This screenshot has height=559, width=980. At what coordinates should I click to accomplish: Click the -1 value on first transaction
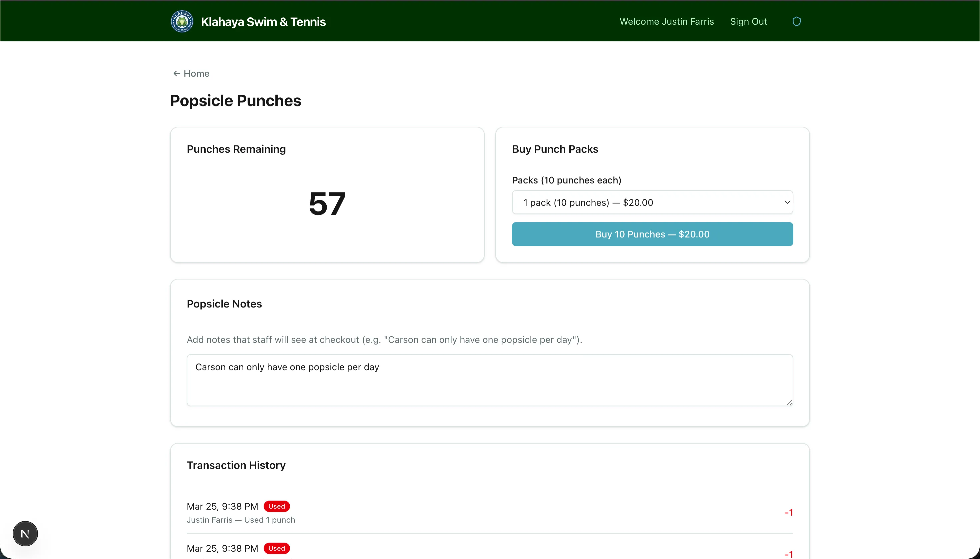click(x=789, y=512)
